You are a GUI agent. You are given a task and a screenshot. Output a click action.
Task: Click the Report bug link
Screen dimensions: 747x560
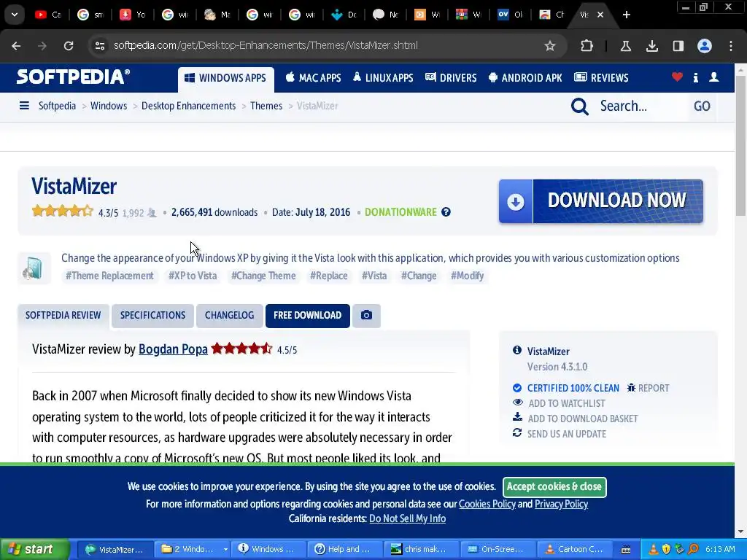648,388
